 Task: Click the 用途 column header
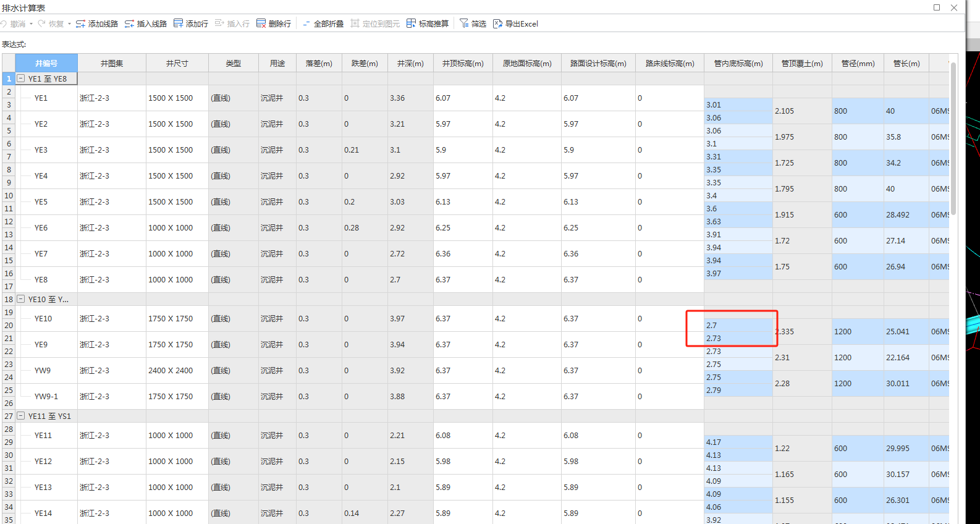[277, 63]
